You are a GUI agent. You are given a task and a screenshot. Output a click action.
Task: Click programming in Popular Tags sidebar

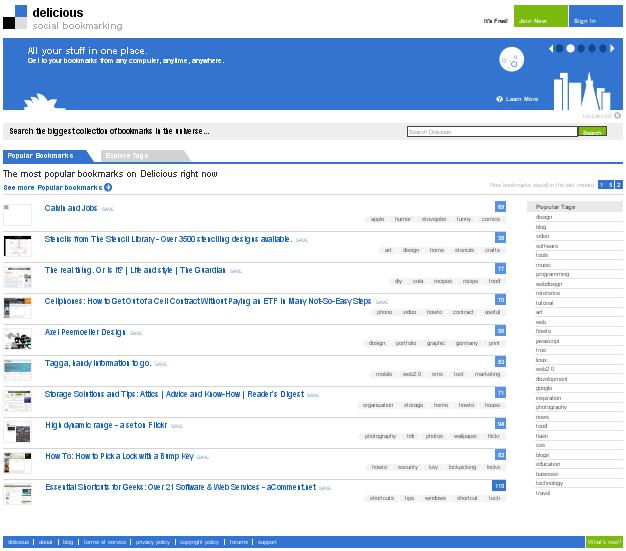coord(552,274)
